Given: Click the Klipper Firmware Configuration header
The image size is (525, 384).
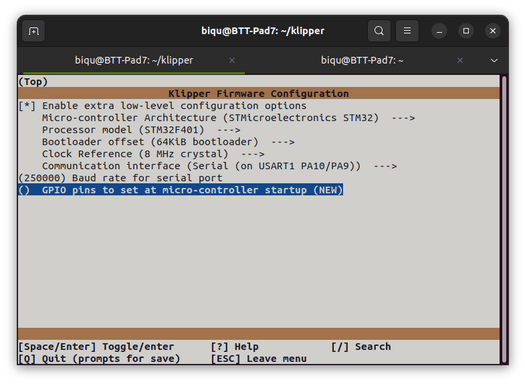Looking at the screenshot, I should click(x=258, y=94).
